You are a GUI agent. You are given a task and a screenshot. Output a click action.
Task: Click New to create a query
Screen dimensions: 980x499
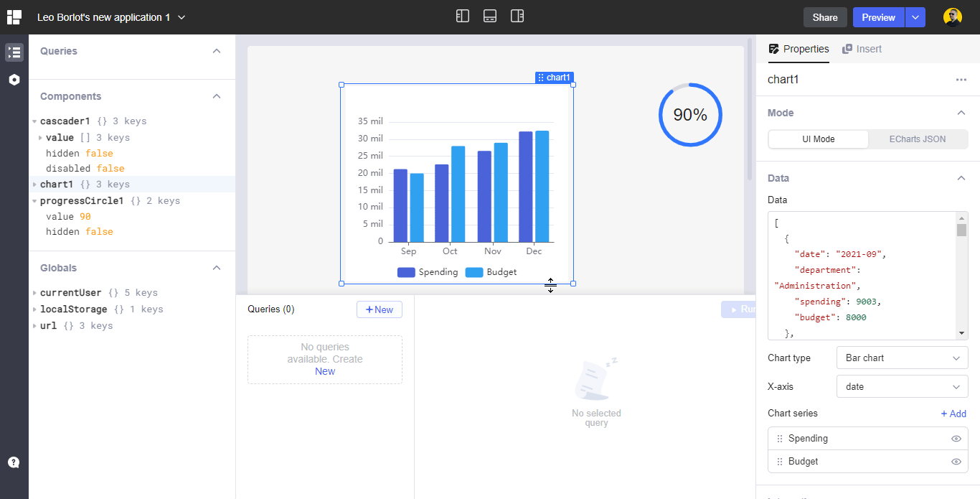click(380, 309)
